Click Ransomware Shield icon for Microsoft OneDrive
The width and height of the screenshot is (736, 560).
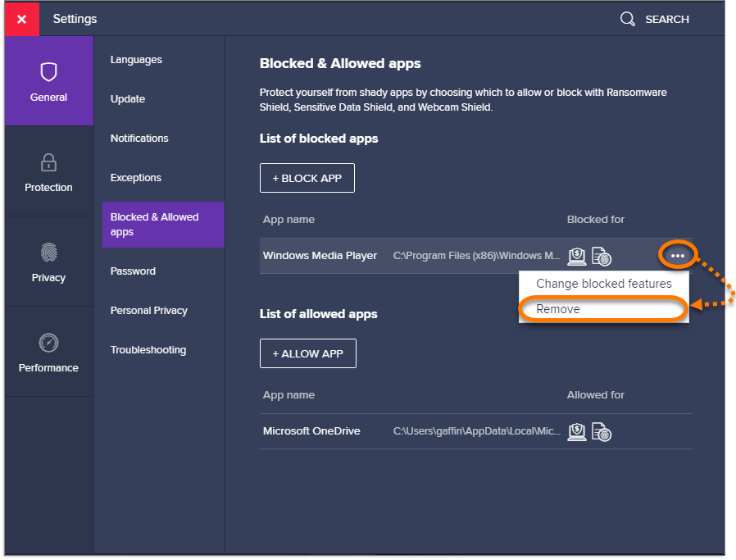(577, 432)
